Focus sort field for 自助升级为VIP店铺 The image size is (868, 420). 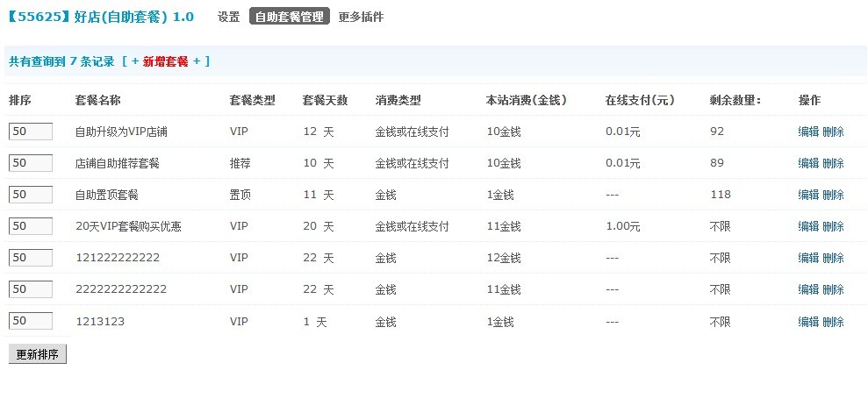click(x=31, y=132)
